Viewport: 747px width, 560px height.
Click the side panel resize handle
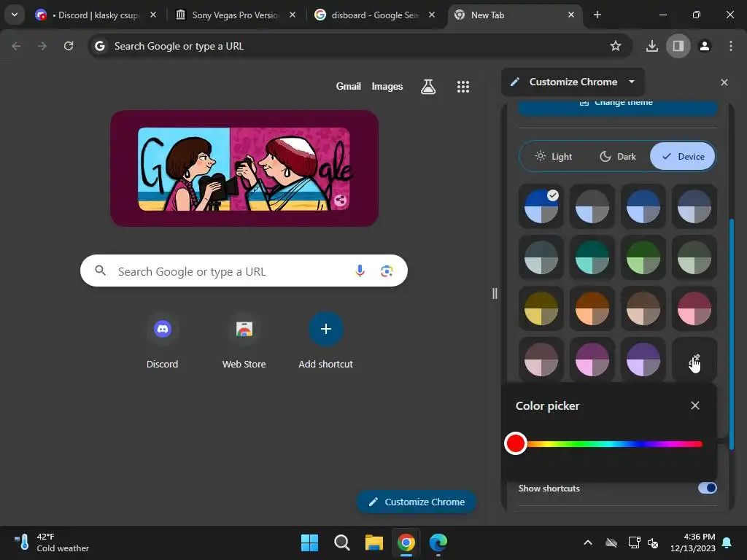point(495,293)
